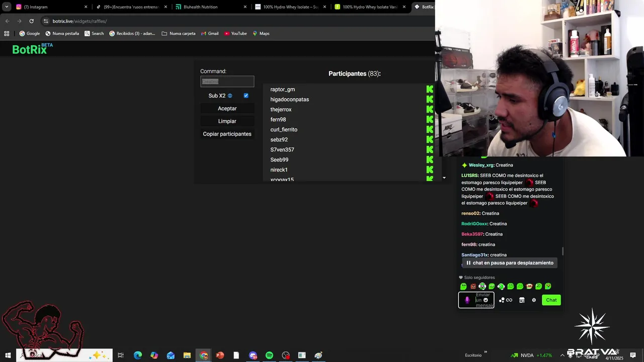Click the Limpiar button

click(227, 121)
